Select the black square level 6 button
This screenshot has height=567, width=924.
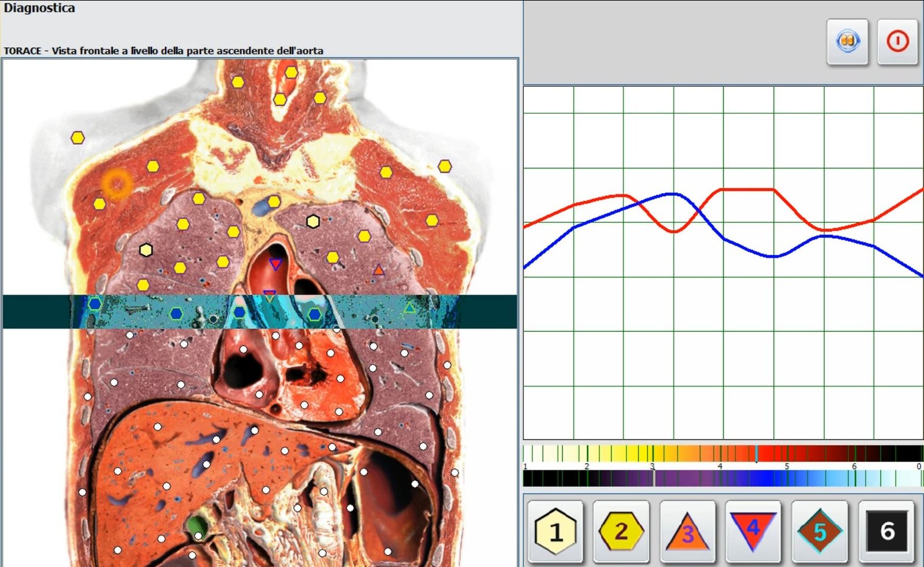click(886, 531)
